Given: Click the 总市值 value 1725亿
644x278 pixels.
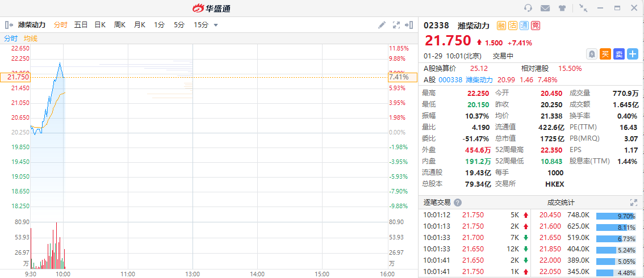Looking at the screenshot, I should (x=553, y=138).
